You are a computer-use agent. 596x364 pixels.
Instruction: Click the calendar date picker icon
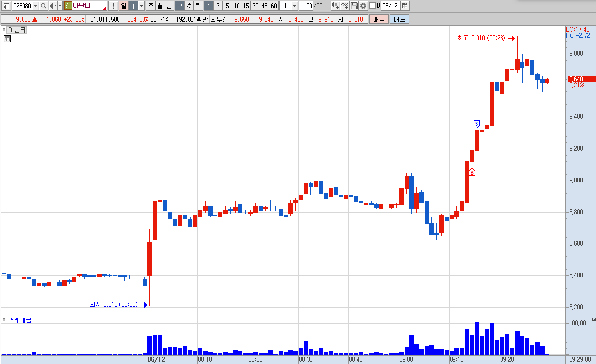click(405, 6)
